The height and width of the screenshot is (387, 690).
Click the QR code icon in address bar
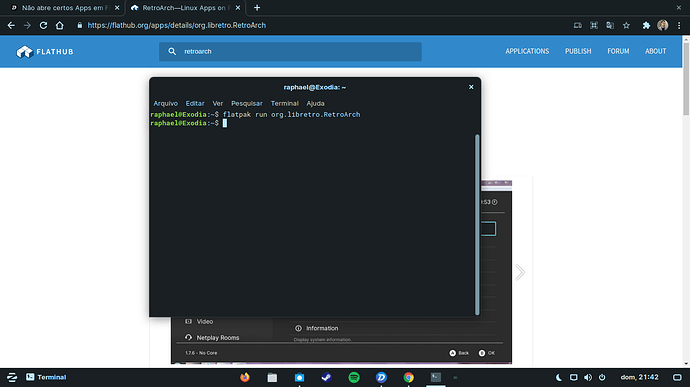(x=594, y=26)
